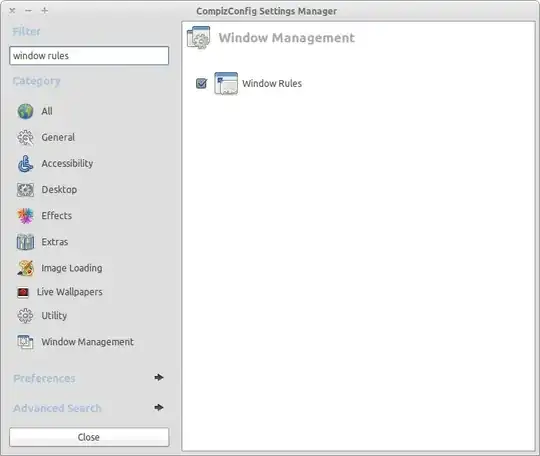Click the Desktop category icon

pyautogui.click(x=25, y=190)
